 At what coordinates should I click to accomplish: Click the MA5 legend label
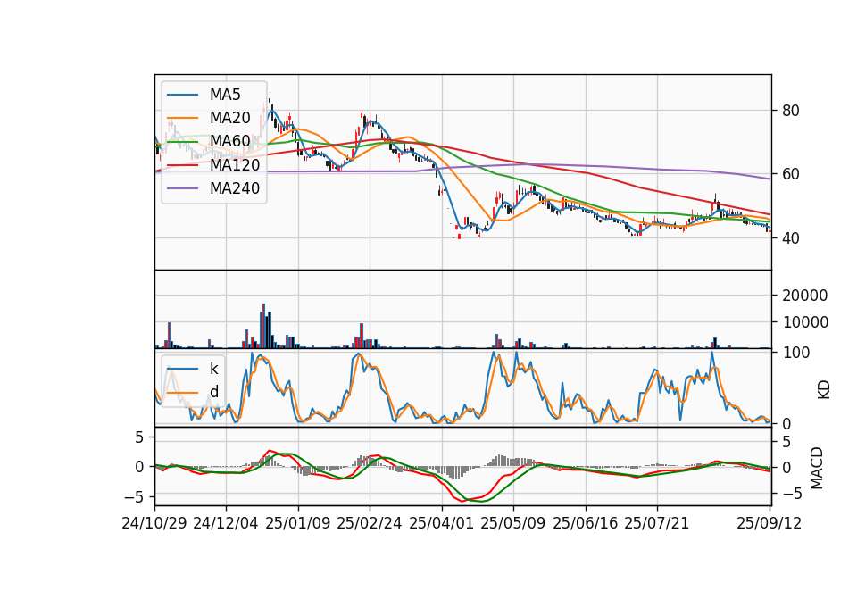point(225,95)
